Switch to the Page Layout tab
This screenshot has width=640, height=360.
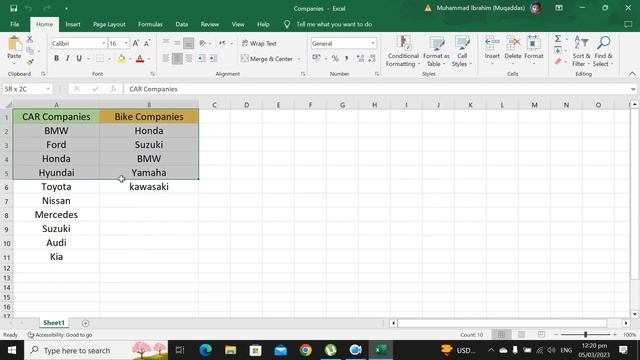point(109,24)
